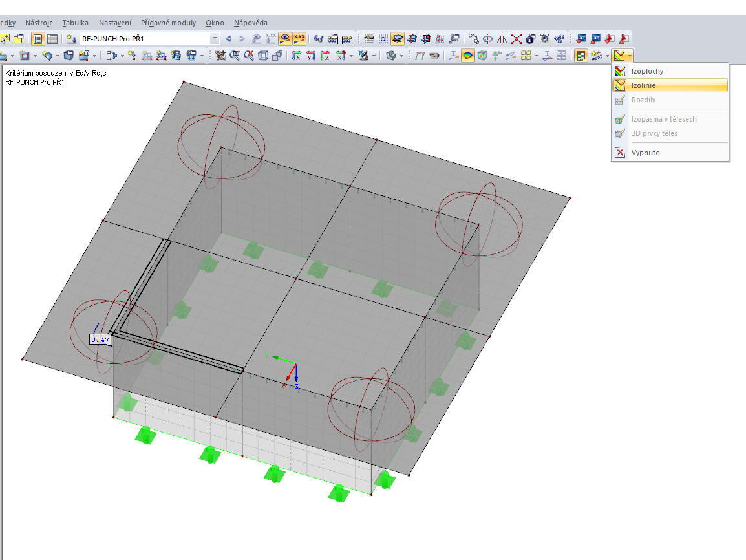The height and width of the screenshot is (560, 746).
Task: Open the Nástroje menu
Action: pyautogui.click(x=39, y=23)
